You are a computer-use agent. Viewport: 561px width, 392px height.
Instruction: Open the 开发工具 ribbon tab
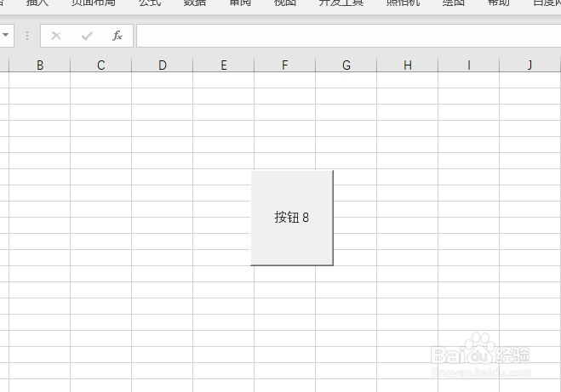coord(341,3)
